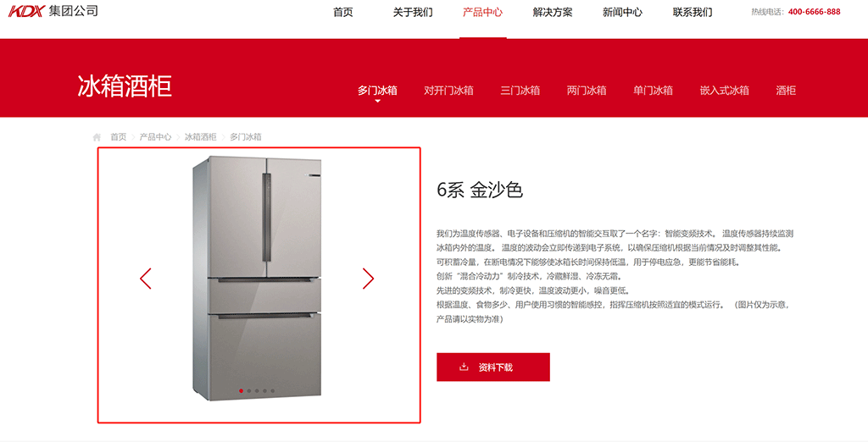Show next product image with right arrow
This screenshot has height=442, width=868.
pyautogui.click(x=368, y=279)
